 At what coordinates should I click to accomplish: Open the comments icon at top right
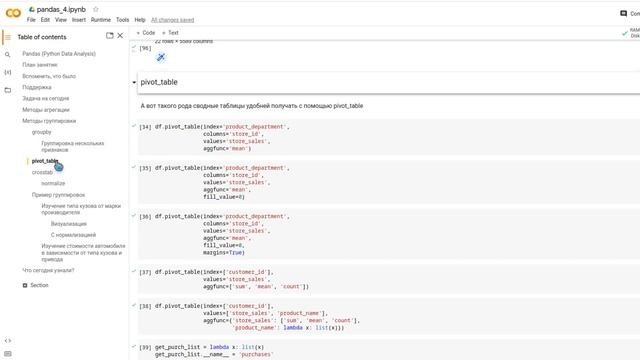623,13
